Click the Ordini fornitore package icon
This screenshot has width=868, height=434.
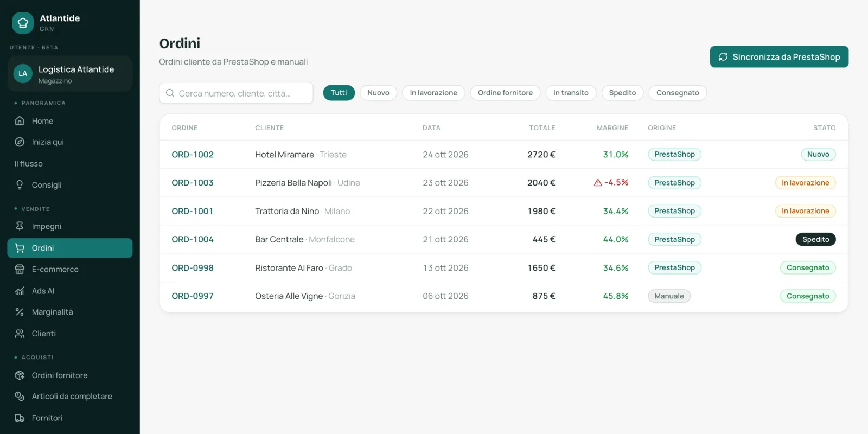[20, 375]
